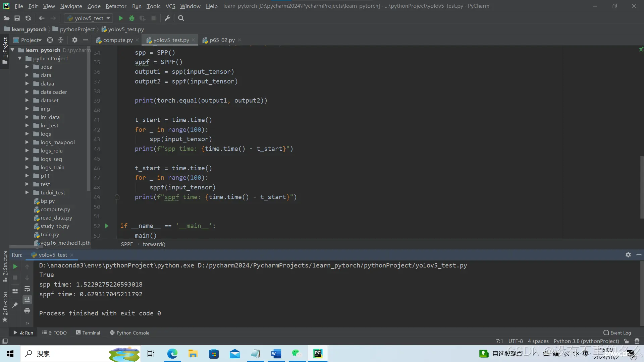Click the print icon in Run panel
This screenshot has width=644, height=362.
pyautogui.click(x=27, y=311)
